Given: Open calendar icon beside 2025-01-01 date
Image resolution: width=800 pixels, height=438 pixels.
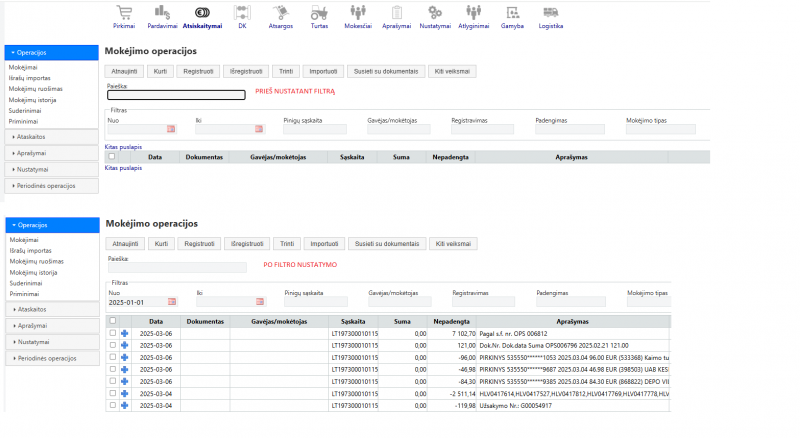Looking at the screenshot, I should (172, 302).
